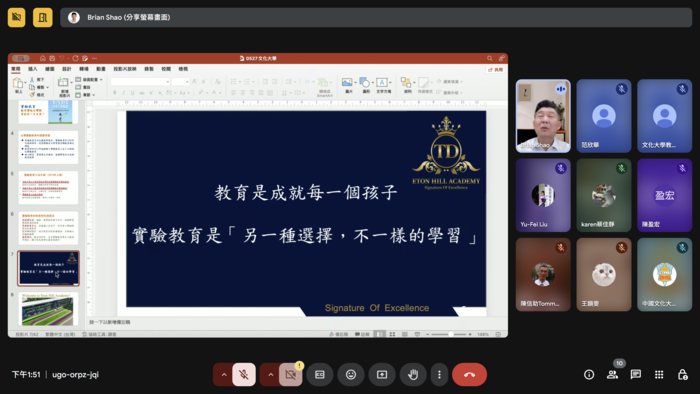The width and height of the screenshot is (700, 394).
Task: Click the yellow camera-off indicator at top left
Action: (17, 17)
